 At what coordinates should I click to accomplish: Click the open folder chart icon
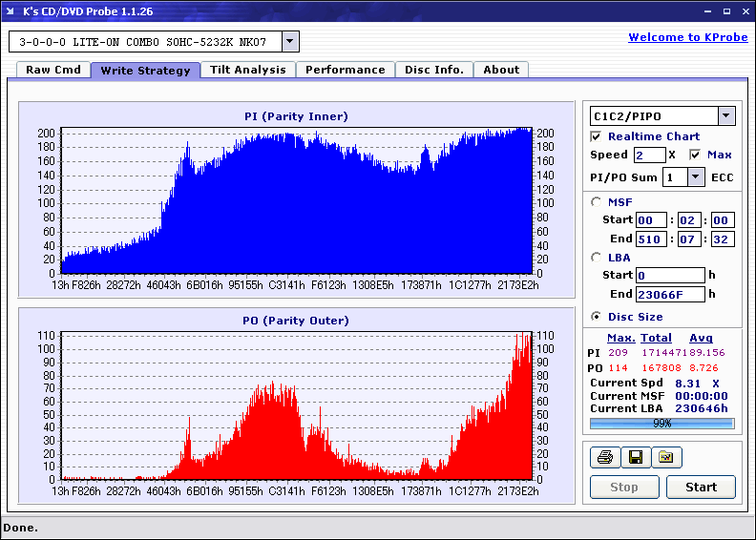666,457
